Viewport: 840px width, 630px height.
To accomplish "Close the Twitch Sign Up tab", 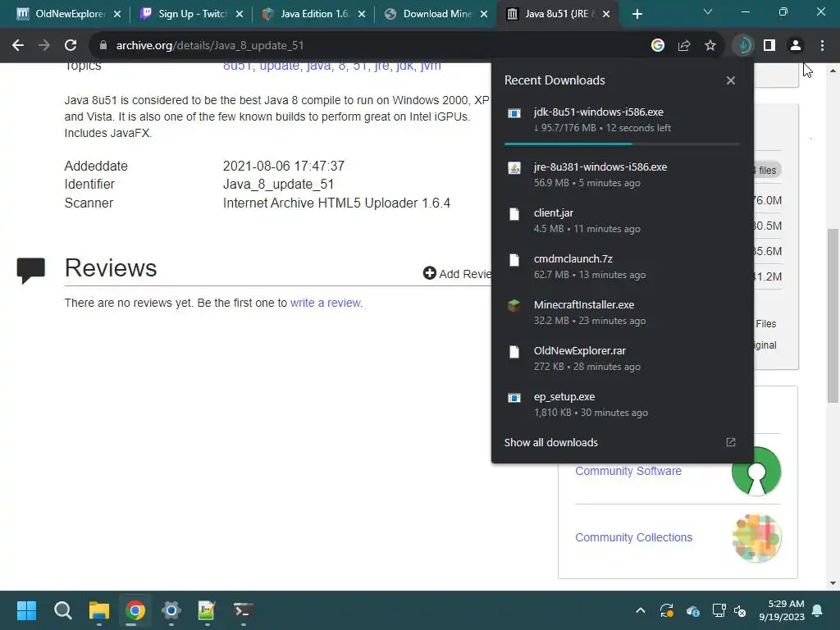I will pyautogui.click(x=240, y=14).
